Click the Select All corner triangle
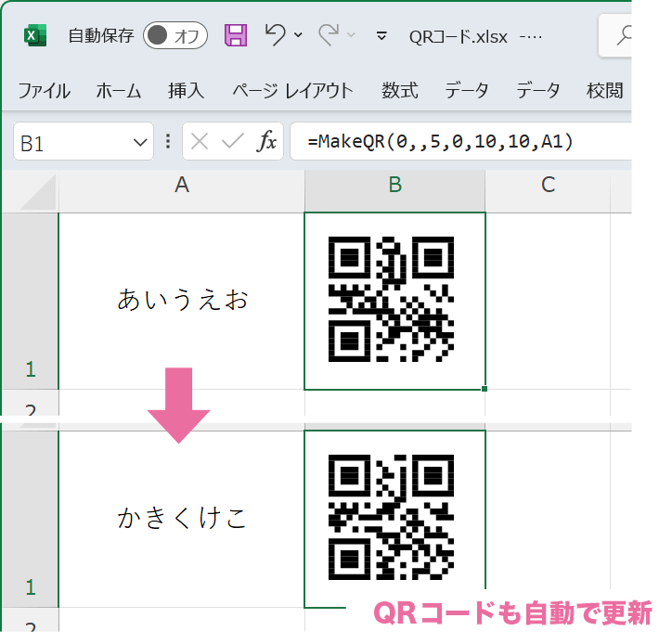672x644 pixels. pos(38,193)
